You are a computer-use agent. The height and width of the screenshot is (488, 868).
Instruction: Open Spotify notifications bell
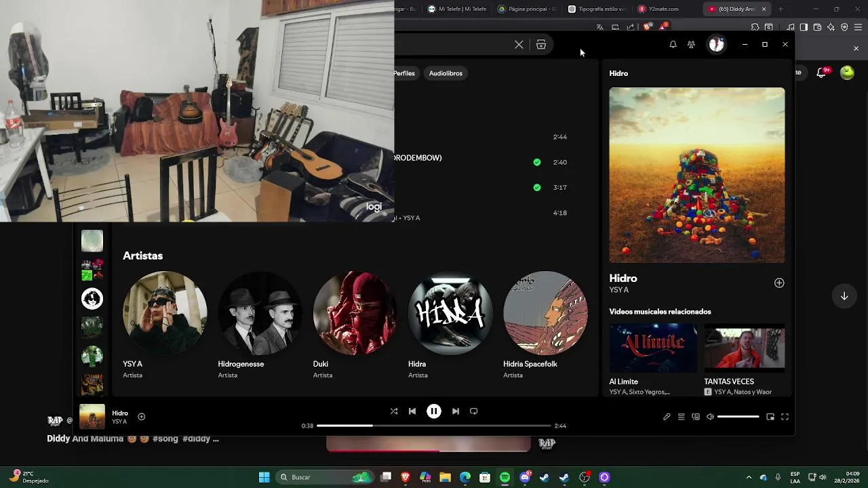pyautogui.click(x=673, y=45)
